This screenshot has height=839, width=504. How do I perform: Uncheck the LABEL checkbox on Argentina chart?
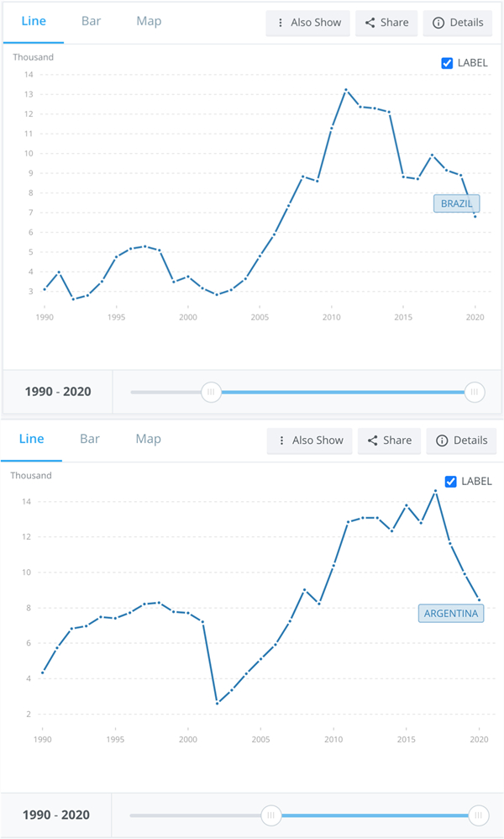(450, 481)
